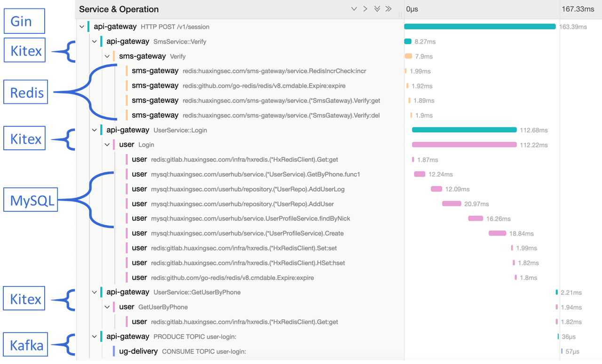602x364 pixels.
Task: Click the collapse all double-chevron icon
Action: point(388,9)
